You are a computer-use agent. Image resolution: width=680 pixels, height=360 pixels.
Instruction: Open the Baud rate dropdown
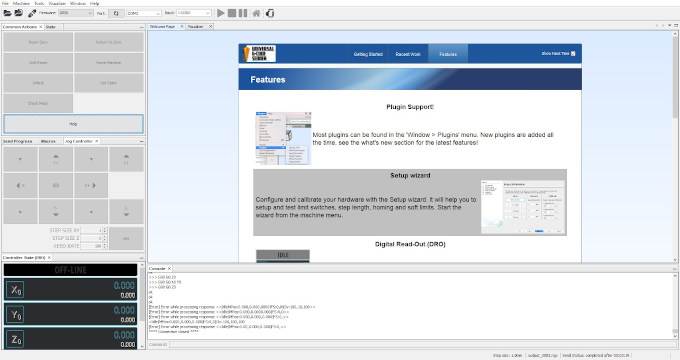(193, 13)
